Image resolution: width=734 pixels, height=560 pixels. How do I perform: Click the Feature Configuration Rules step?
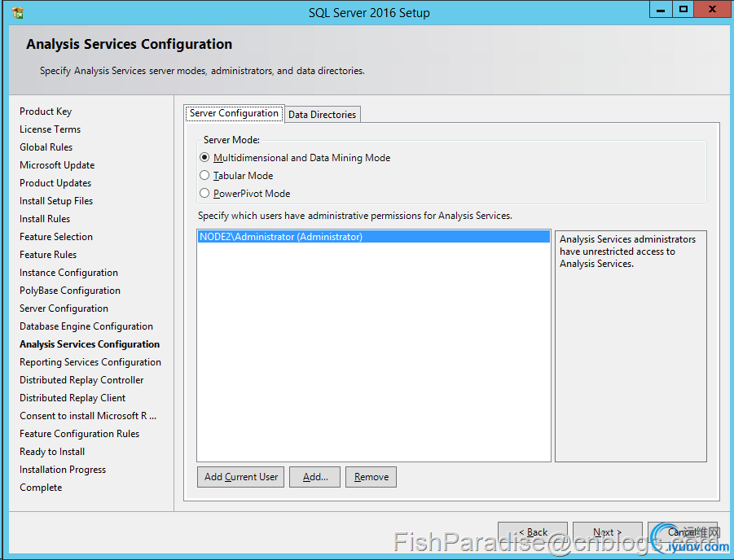(x=80, y=434)
